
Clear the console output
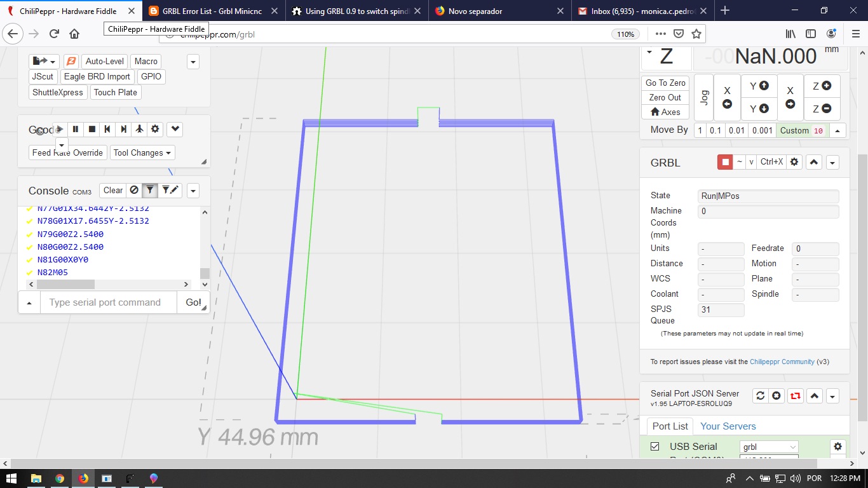click(x=113, y=190)
